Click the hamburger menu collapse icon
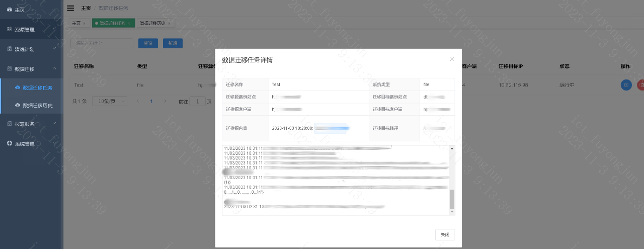This screenshot has width=644, height=249. pyautogui.click(x=70, y=8)
